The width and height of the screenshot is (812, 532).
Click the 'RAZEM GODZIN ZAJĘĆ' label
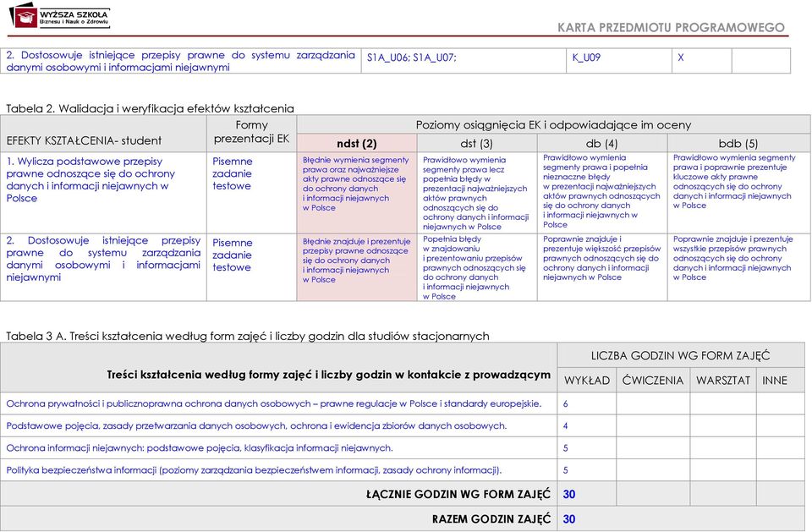point(491,519)
